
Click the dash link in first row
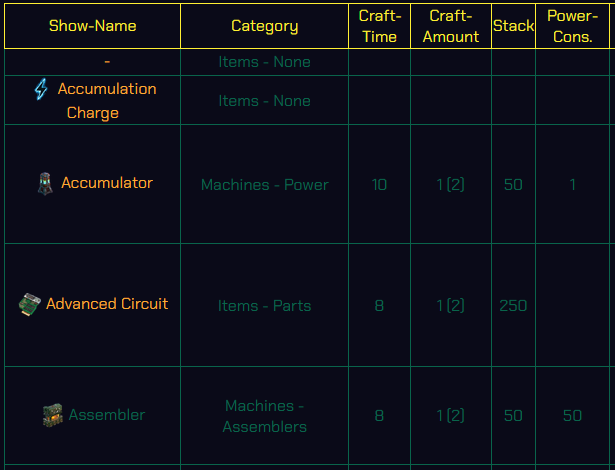(107, 62)
